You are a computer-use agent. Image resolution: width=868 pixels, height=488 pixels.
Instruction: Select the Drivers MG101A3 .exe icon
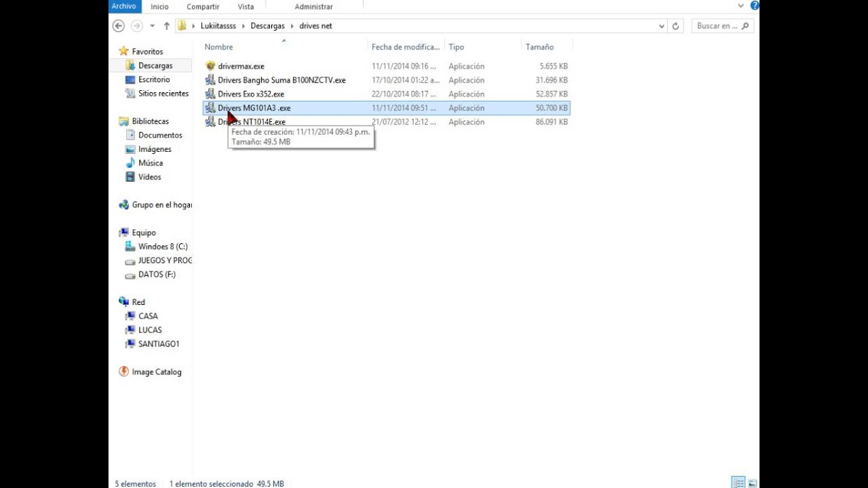pos(210,108)
